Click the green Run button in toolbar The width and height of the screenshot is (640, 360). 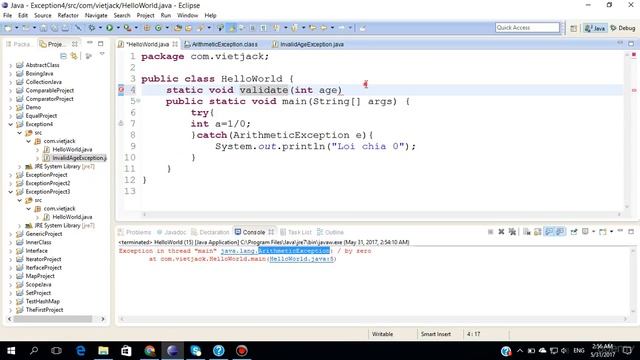point(109,28)
